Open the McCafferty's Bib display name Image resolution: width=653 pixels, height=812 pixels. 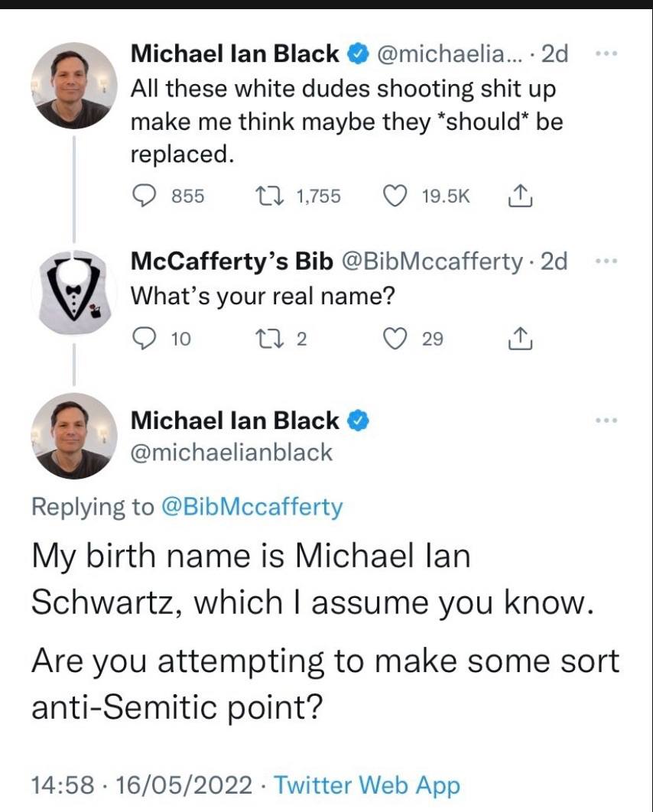click(232, 261)
